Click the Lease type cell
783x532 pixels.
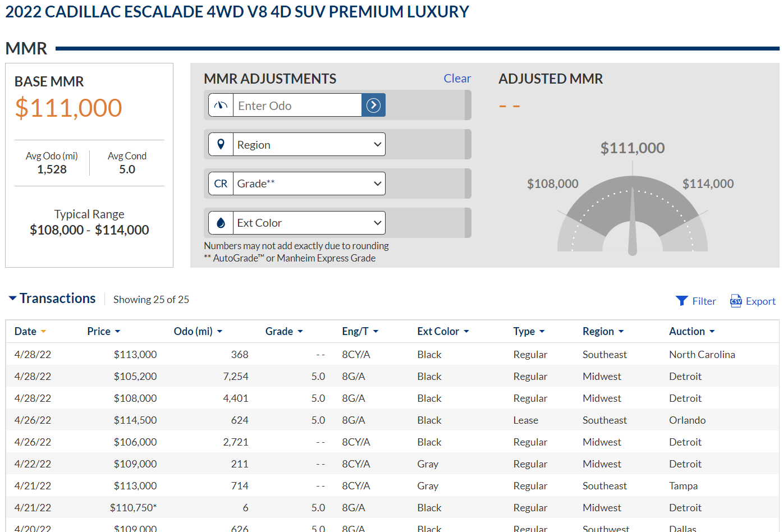coord(525,420)
